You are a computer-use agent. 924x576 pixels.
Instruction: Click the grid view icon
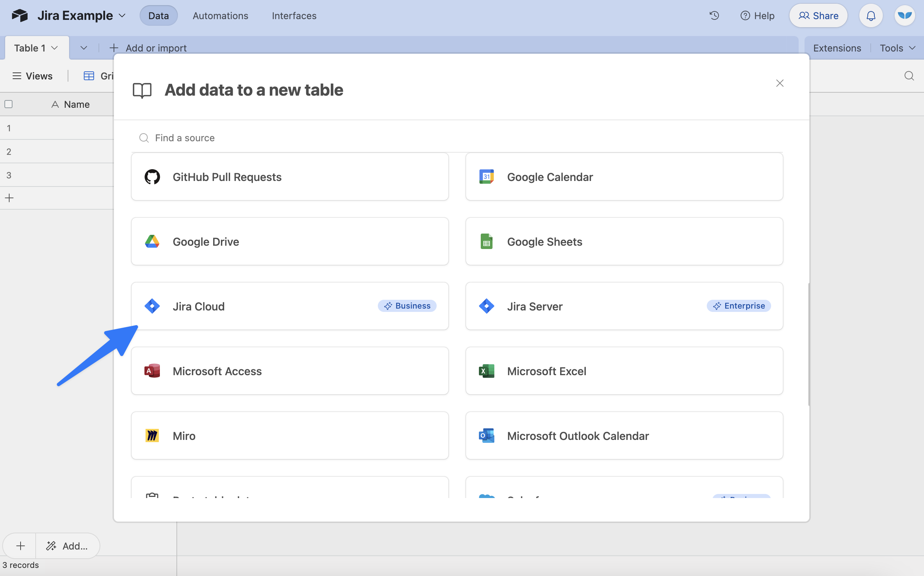coord(89,76)
